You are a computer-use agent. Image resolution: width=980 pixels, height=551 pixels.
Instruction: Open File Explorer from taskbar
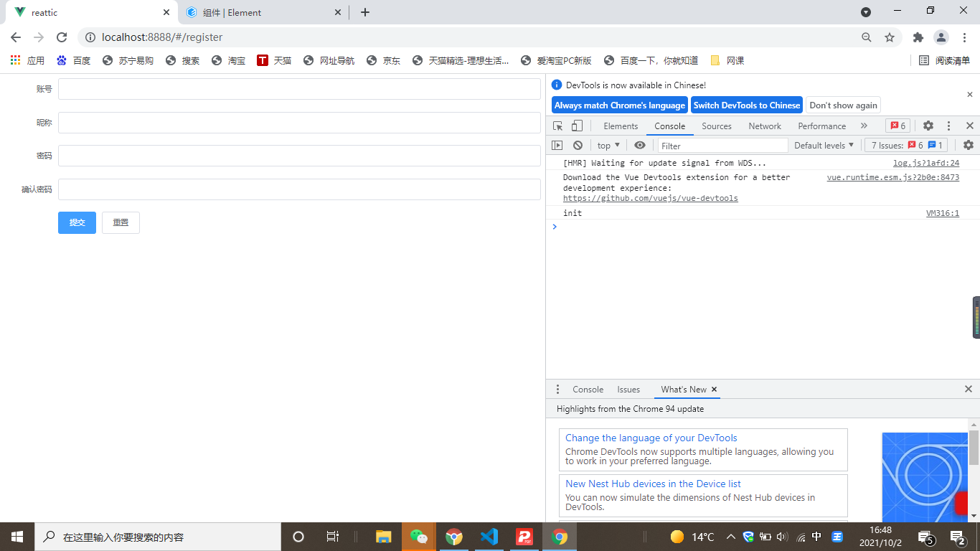(x=384, y=537)
